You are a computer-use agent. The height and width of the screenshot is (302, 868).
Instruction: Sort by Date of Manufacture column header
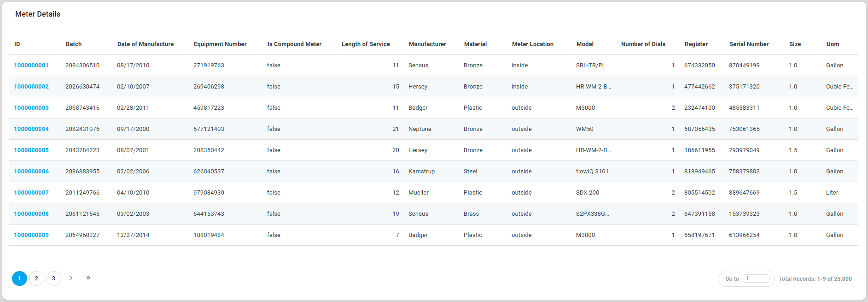(146, 44)
